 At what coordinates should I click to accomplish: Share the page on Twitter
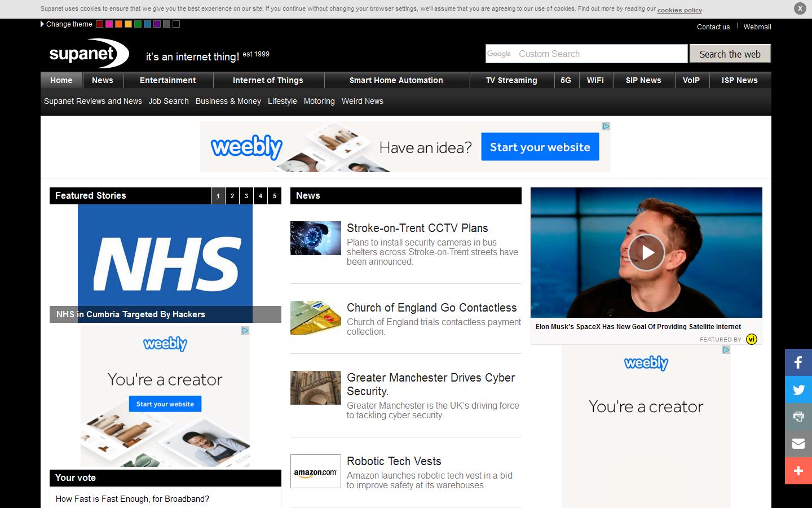798,389
